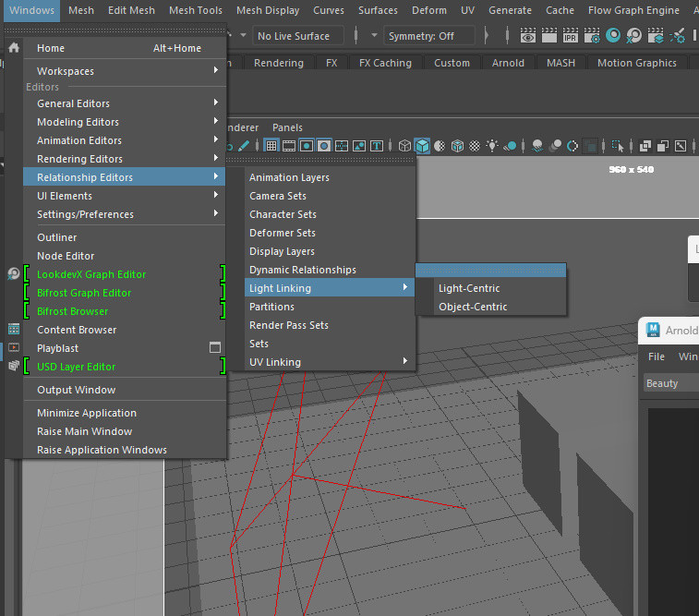Toggle the film gate icon
This screenshot has width=699, height=616.
point(289,146)
